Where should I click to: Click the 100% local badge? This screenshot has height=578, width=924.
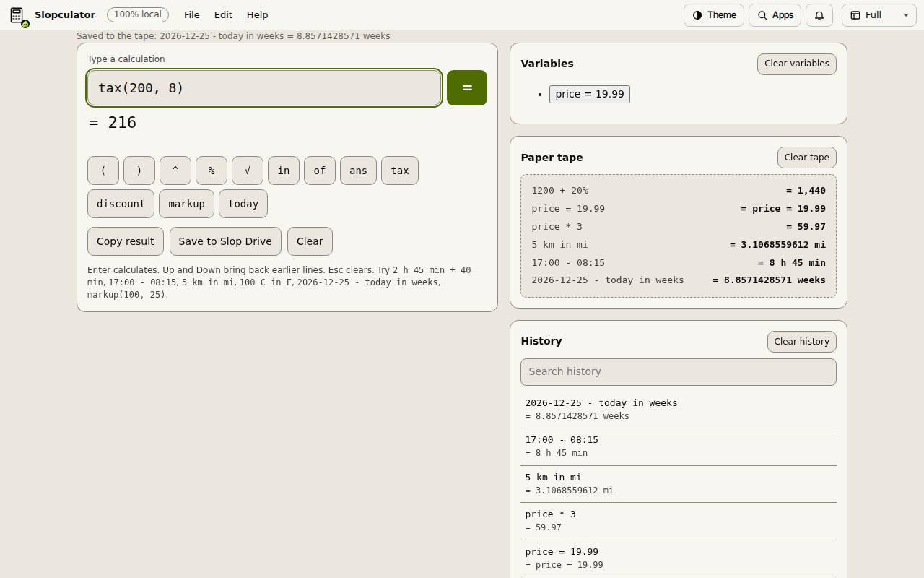click(x=138, y=14)
